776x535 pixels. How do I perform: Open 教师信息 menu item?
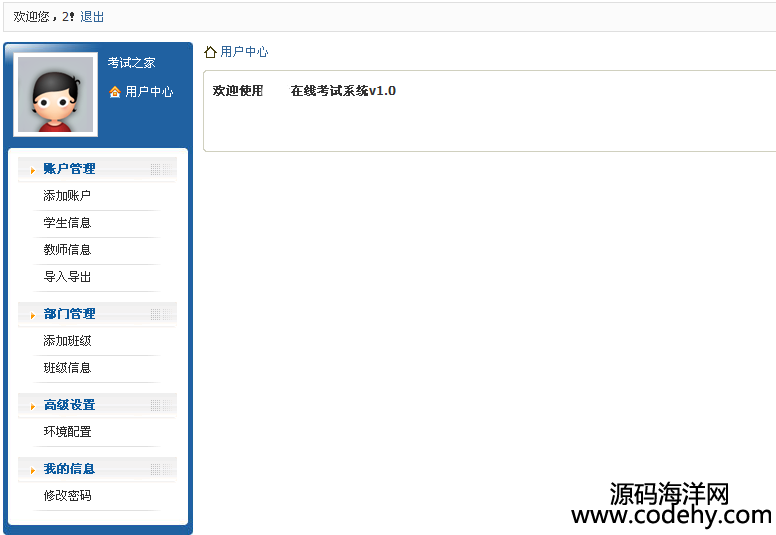coord(67,250)
